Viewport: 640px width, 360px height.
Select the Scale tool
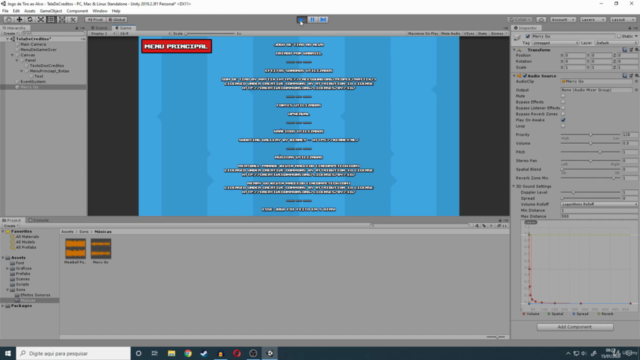pyautogui.click(x=40, y=20)
